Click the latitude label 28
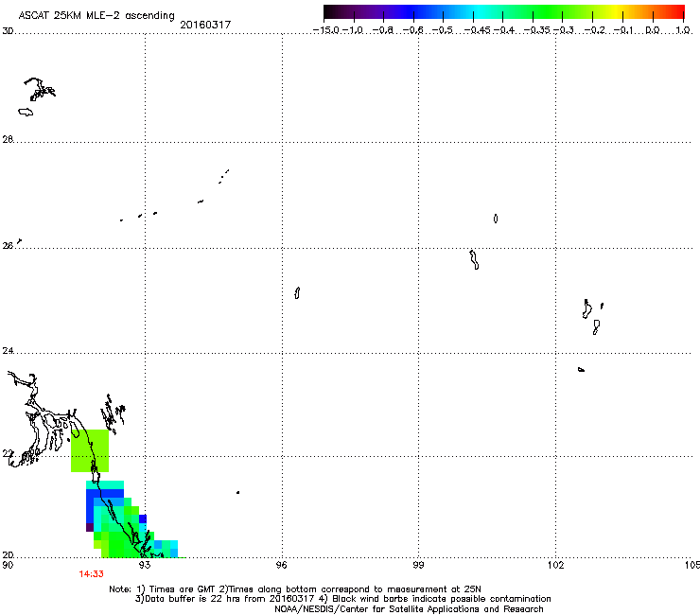 [8, 140]
